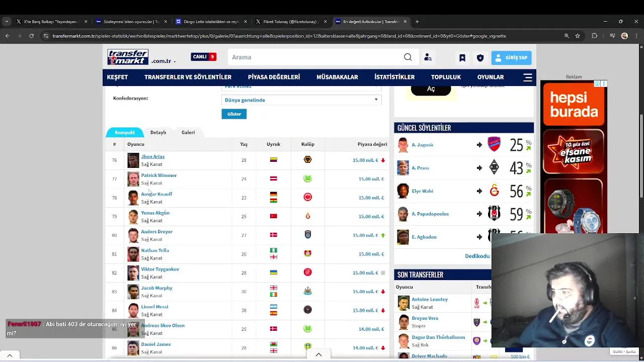Viewport: 644px width, 362px height.
Task: Select the Detaylı tab
Action: [x=158, y=132]
